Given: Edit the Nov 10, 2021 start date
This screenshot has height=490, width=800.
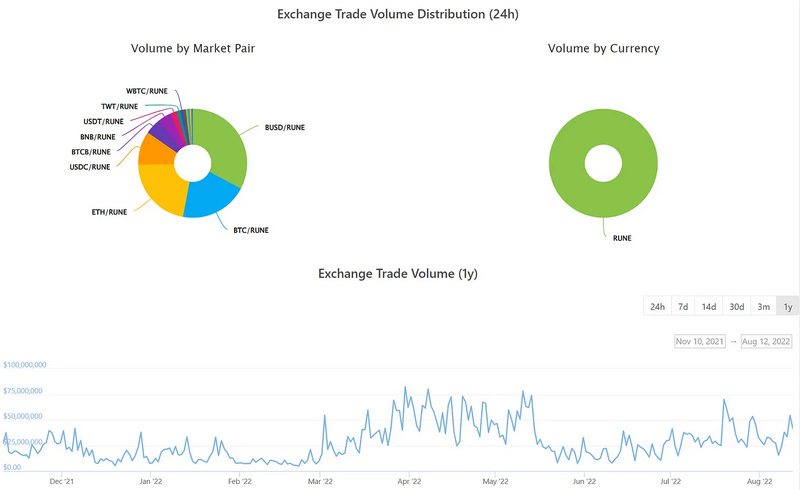Looking at the screenshot, I should [x=700, y=341].
